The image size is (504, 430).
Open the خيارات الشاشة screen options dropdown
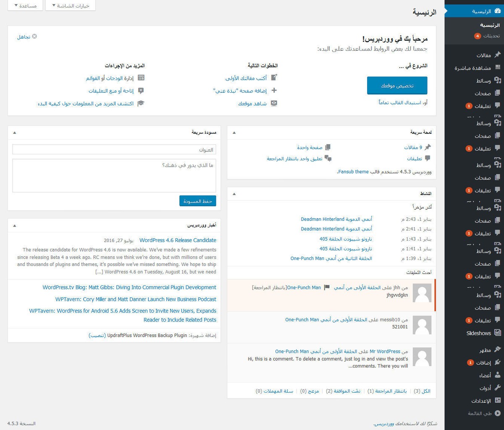[x=71, y=5]
